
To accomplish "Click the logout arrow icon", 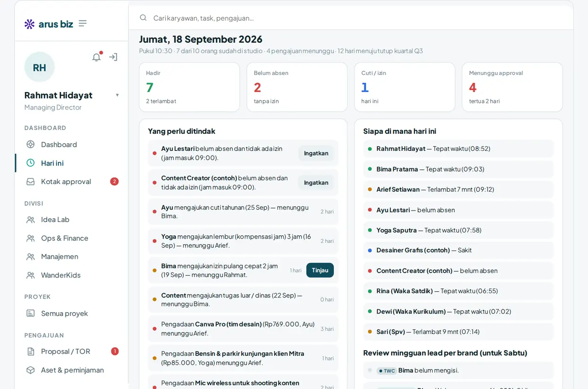I will (113, 57).
